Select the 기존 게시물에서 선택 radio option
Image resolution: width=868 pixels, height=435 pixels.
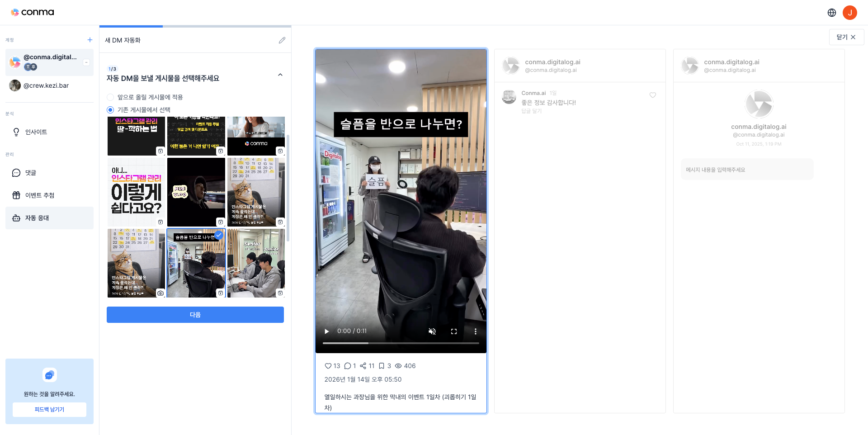(110, 109)
